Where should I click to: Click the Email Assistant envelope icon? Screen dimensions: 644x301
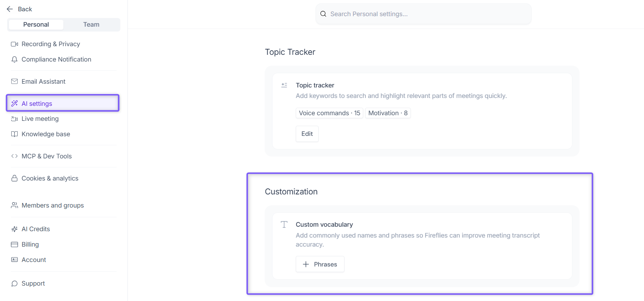coord(15,81)
